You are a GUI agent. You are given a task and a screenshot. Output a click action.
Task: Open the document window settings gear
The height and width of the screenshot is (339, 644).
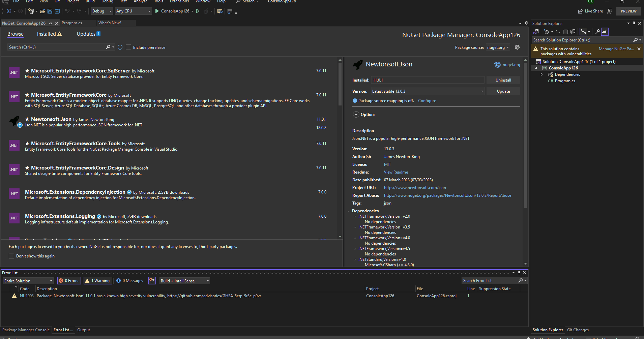[526, 23]
